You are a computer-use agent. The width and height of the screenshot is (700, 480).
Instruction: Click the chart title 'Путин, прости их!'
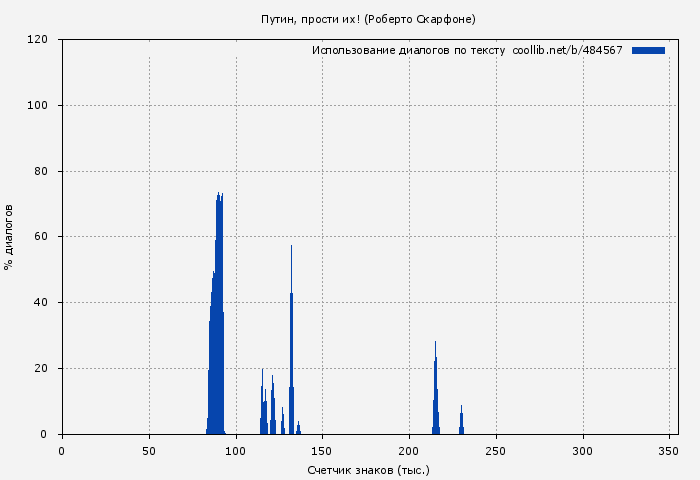368,19
